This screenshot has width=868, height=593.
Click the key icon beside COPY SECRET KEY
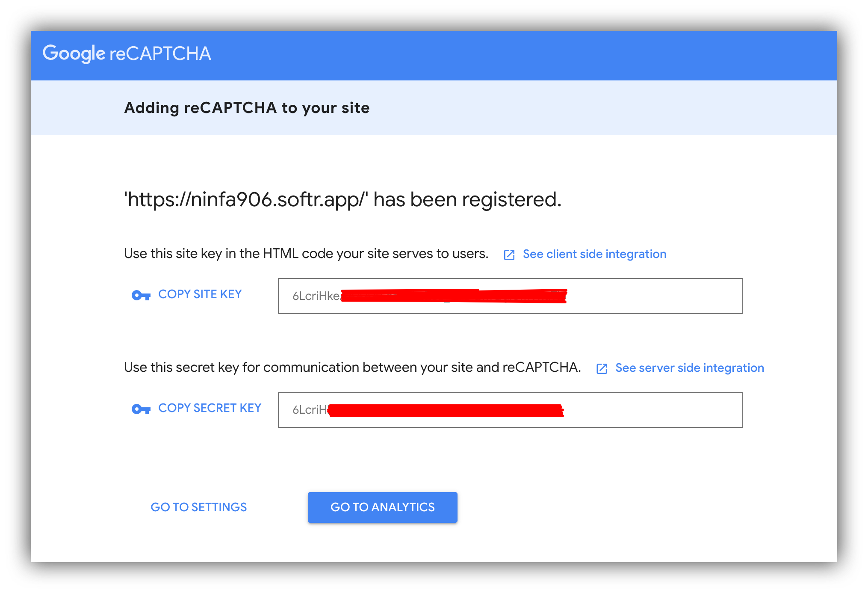click(141, 409)
